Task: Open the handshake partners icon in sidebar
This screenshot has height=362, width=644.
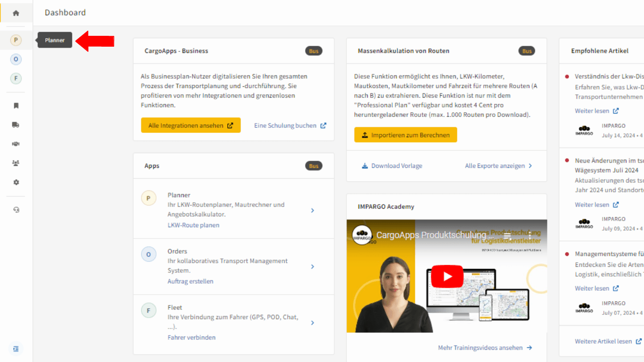Action: [x=16, y=144]
